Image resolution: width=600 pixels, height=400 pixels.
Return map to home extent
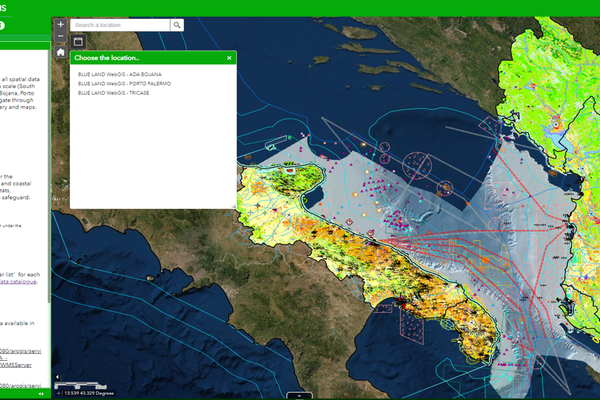pos(60,52)
